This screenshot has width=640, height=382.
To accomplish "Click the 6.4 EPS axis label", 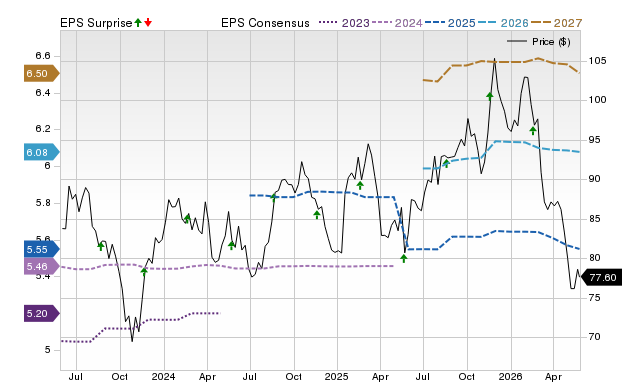I will (43, 93).
